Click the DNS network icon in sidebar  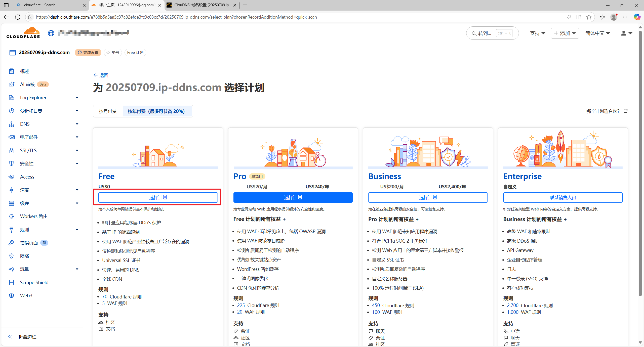[x=11, y=124]
